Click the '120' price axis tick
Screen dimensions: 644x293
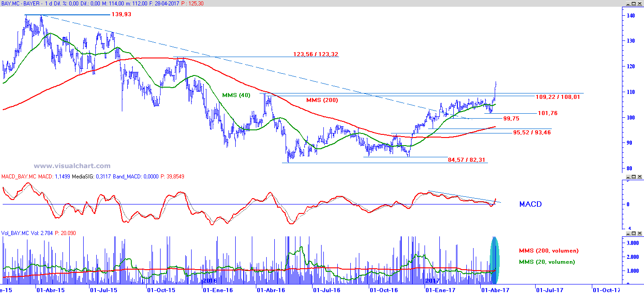tap(631, 67)
